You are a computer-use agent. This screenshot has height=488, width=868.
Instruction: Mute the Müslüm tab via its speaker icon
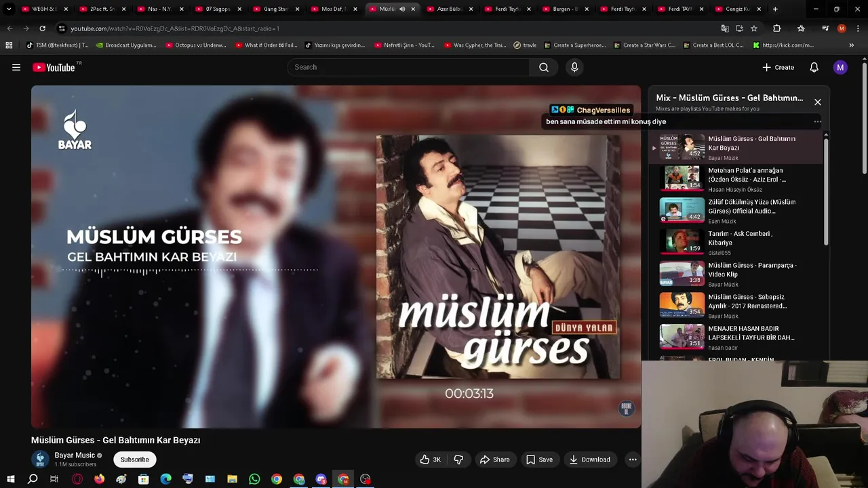pos(402,9)
